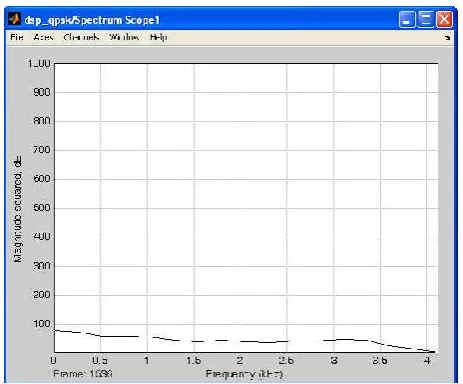Click the y-axis tick label 100
463x384 pixels.
click(42, 324)
